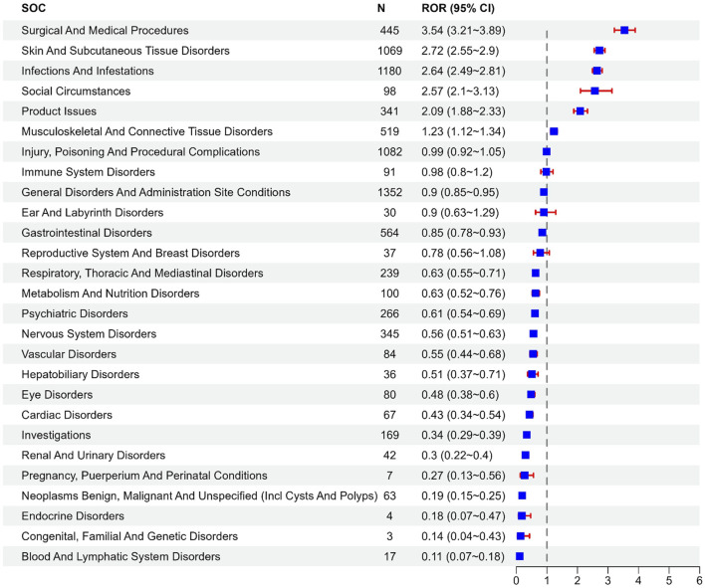
Task: Click ROR value '2.09 (1.88~2.33)'
Action: tap(463, 111)
